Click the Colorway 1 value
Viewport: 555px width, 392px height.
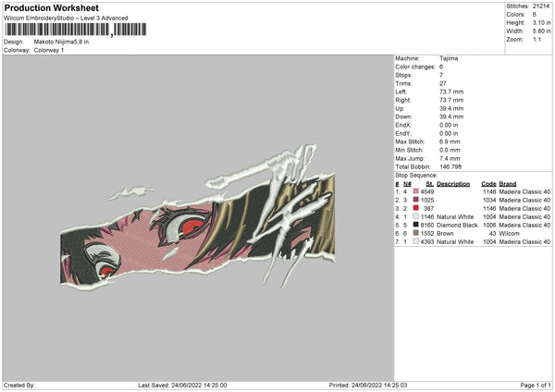[x=49, y=50]
